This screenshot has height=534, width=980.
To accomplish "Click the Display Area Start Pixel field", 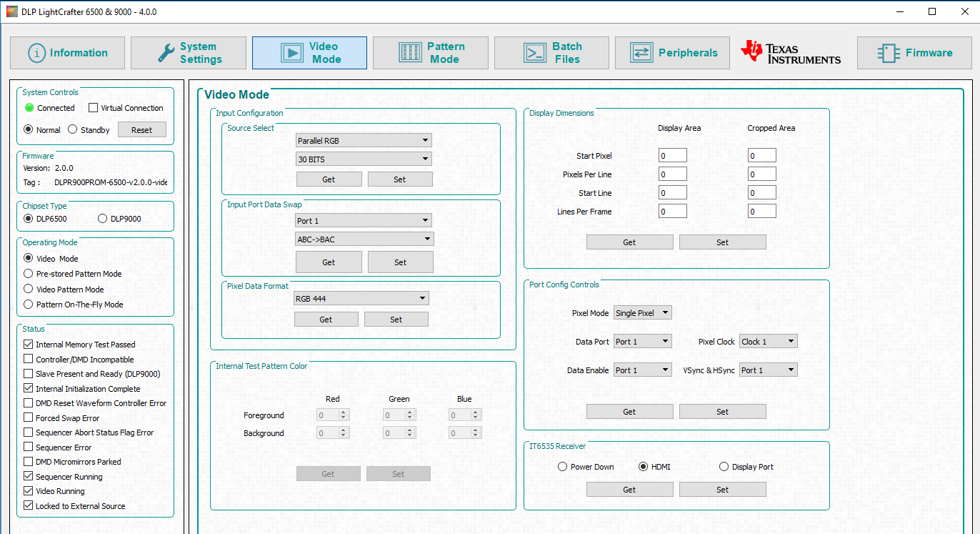I will pos(672,156).
